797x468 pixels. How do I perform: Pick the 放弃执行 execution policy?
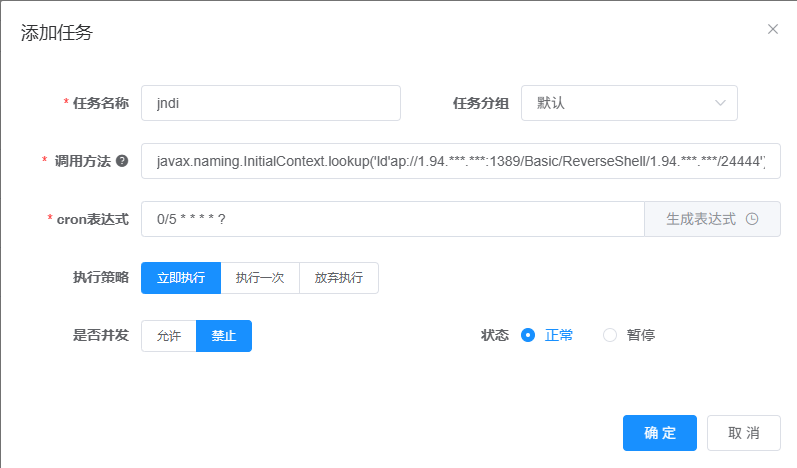tap(339, 278)
